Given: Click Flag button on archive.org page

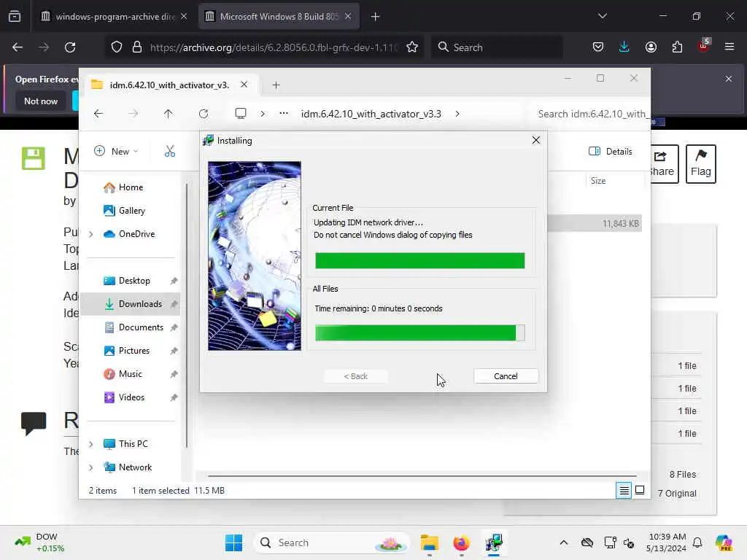Looking at the screenshot, I should pyautogui.click(x=701, y=164).
